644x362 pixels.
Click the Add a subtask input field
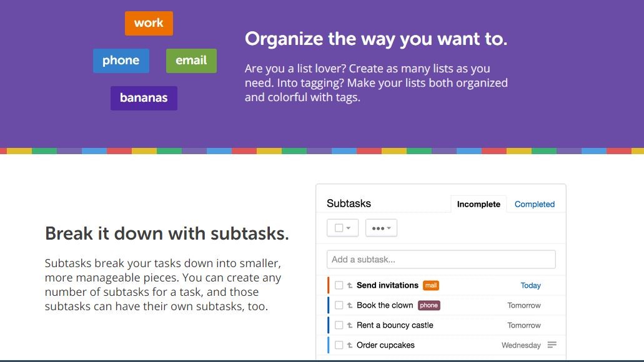[441, 260]
